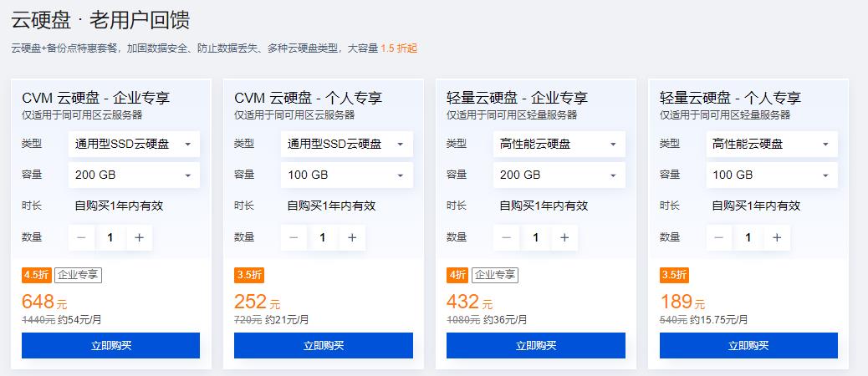
Task: Open 容量 200 GB dropdown in CVM 企业专享 card
Action: click(134, 175)
